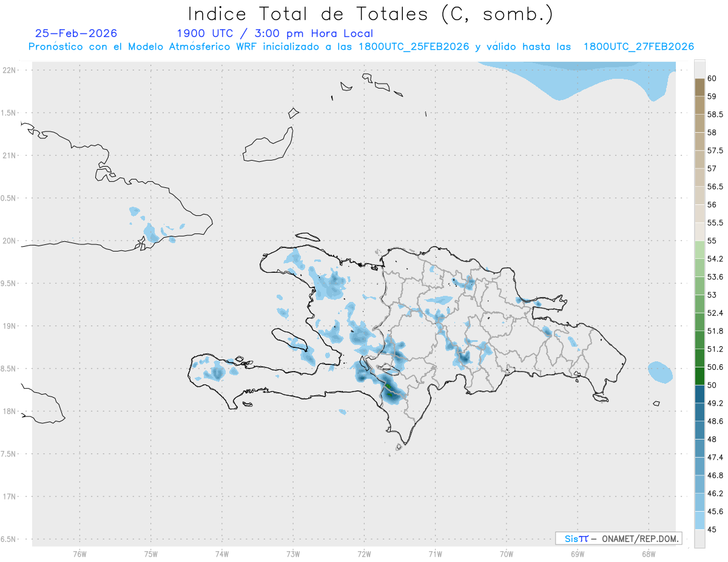728x562 pixels.
Task: Click the colorbar label "47.4"
Action: (x=715, y=457)
